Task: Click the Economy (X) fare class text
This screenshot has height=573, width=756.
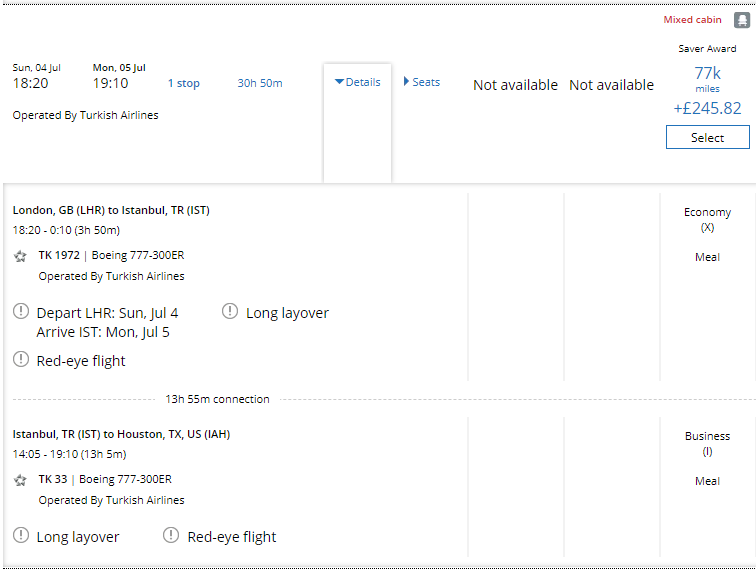Action: (x=707, y=219)
